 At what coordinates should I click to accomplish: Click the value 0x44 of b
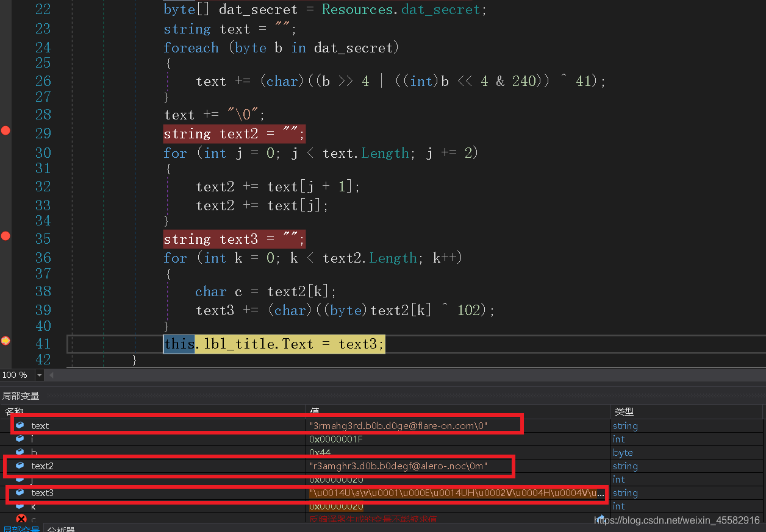coord(320,452)
